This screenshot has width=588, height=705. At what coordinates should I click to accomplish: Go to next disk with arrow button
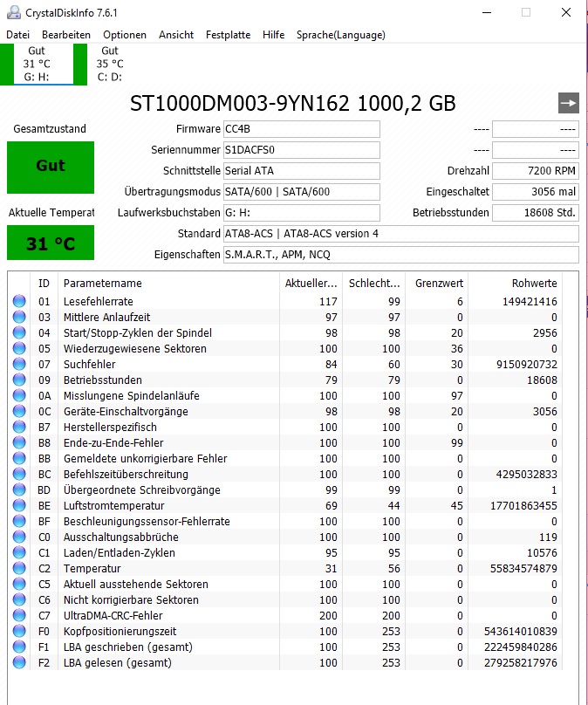[568, 103]
